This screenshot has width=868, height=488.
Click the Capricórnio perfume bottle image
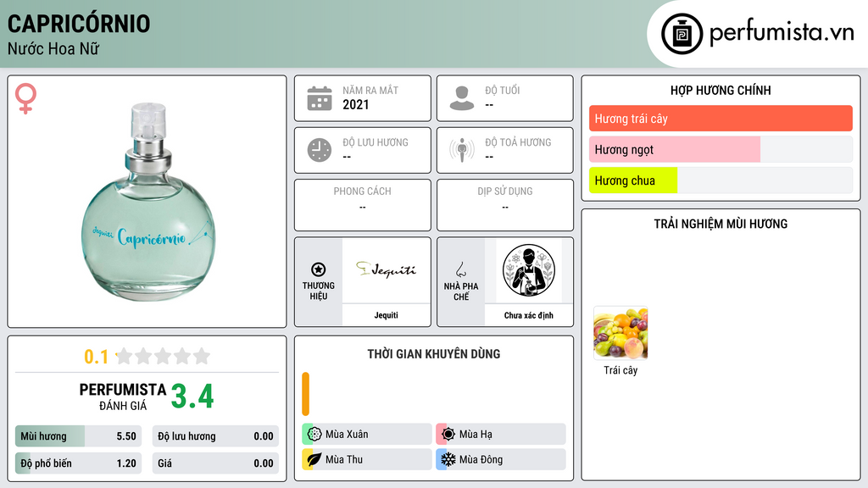pos(147,202)
